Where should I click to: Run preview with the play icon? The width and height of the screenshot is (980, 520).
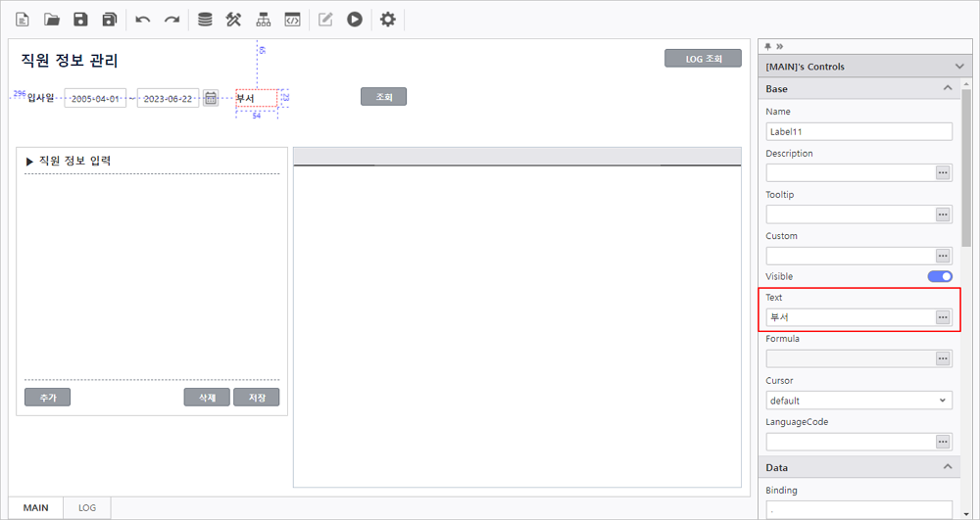355,20
